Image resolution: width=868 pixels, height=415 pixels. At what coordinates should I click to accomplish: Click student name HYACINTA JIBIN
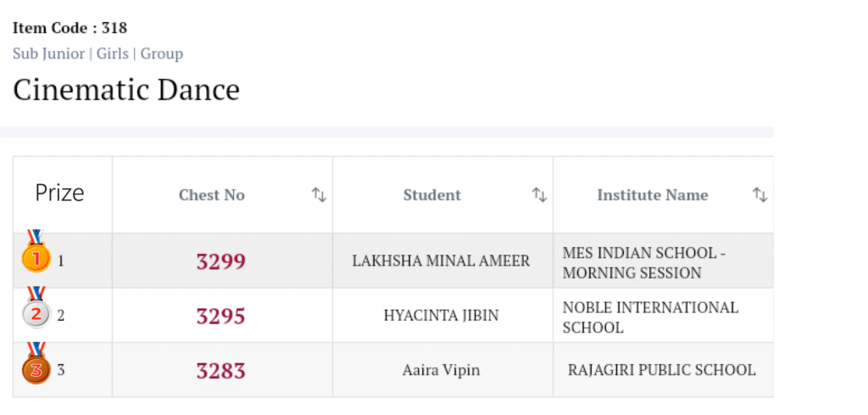click(441, 316)
